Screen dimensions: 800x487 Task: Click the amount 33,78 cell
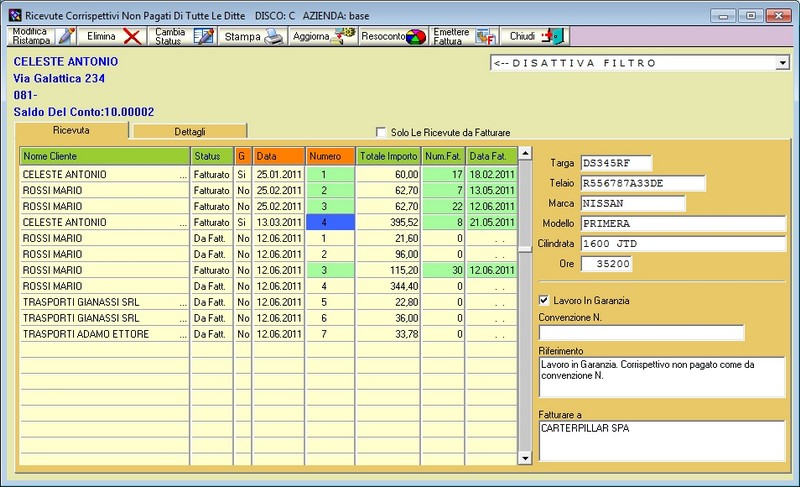[388, 334]
